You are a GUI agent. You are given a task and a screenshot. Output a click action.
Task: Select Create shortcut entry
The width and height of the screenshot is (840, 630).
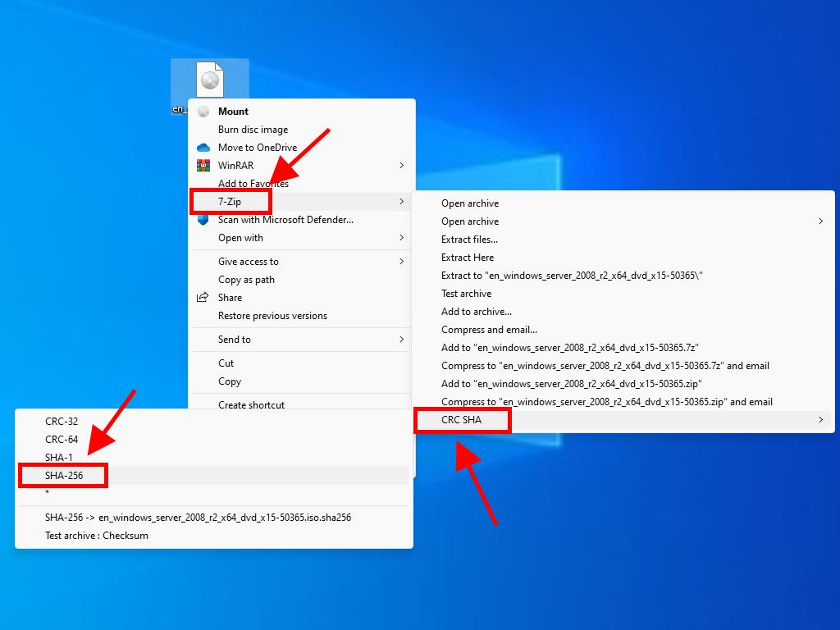pos(251,404)
